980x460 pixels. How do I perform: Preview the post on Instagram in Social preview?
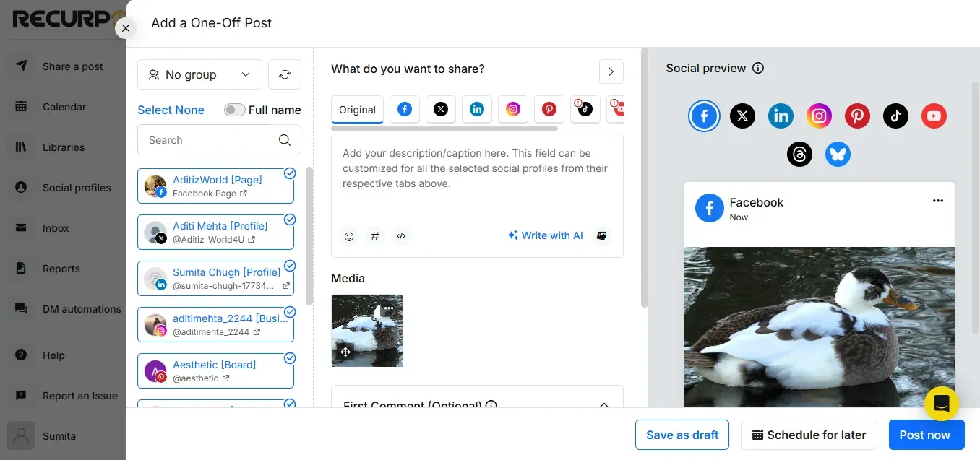point(819,116)
